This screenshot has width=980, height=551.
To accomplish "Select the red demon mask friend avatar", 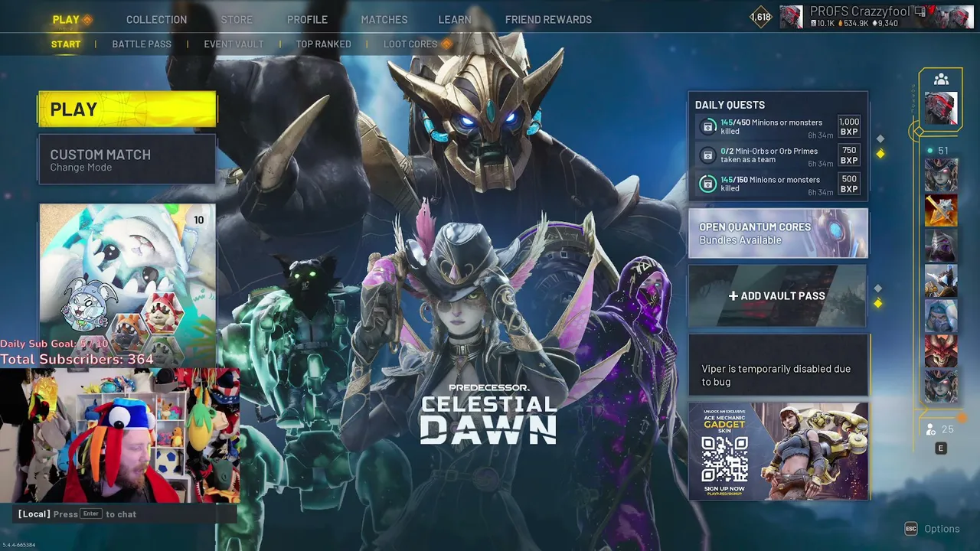I will coord(941,351).
